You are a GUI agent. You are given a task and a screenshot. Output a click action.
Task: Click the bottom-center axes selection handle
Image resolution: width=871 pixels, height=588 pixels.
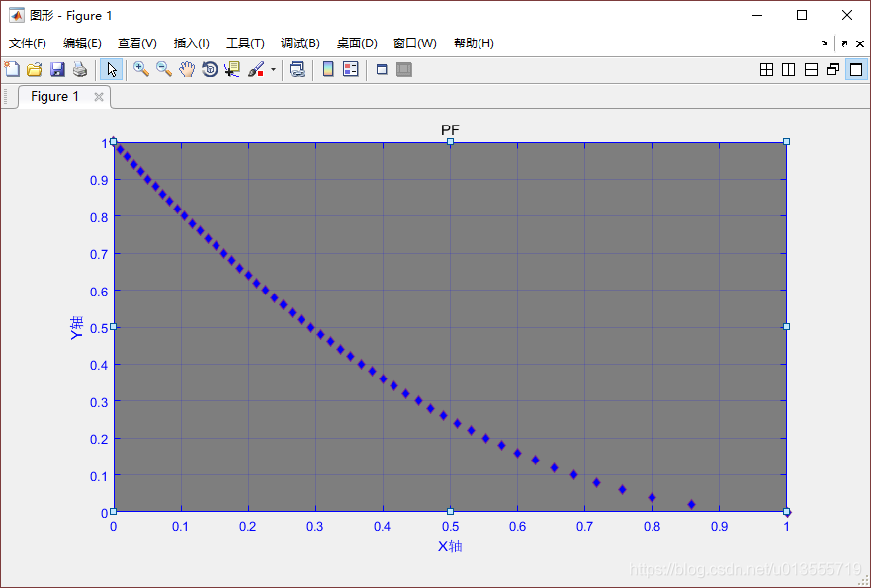pyautogui.click(x=451, y=511)
